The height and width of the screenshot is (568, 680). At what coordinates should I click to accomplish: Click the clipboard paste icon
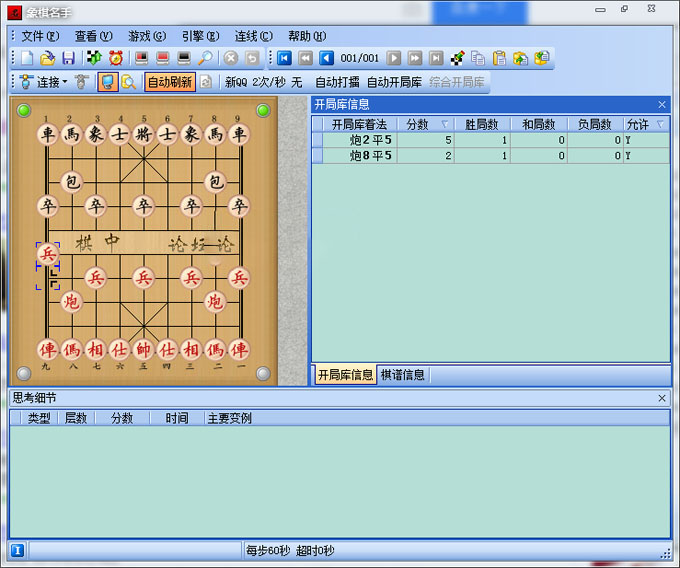[499, 58]
